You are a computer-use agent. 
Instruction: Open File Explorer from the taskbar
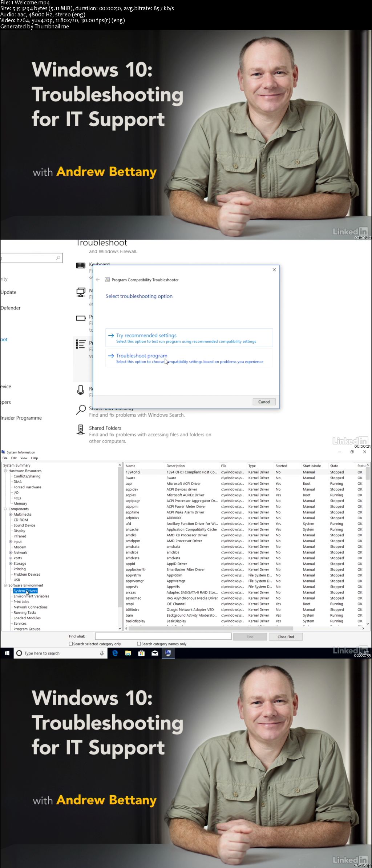point(128,653)
